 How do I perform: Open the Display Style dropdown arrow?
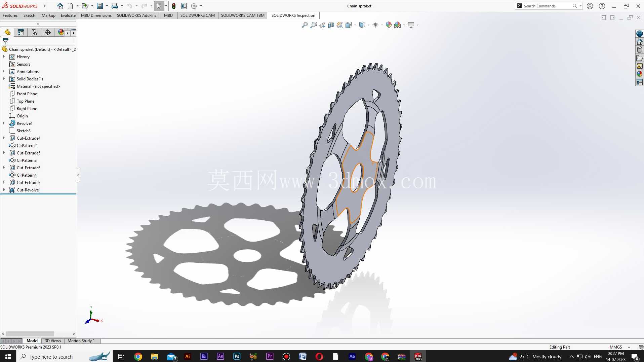pyautogui.click(x=369, y=25)
